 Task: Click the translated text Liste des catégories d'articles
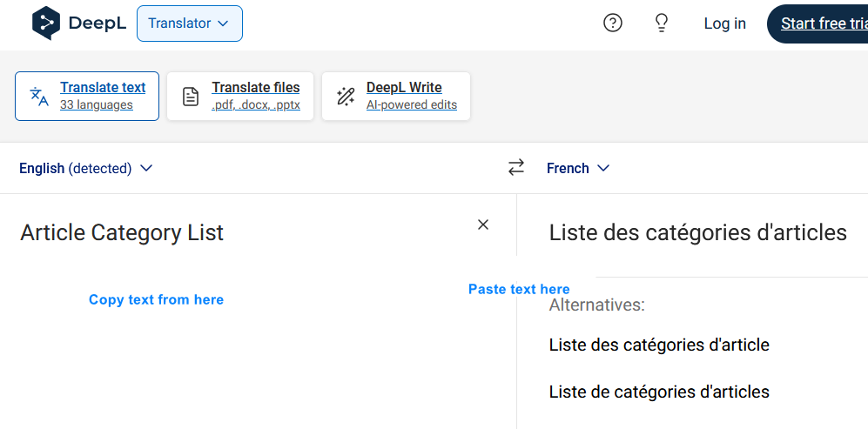(x=697, y=232)
